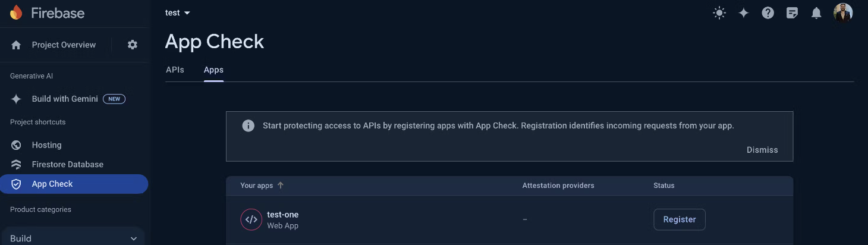Dismiss the App Check info banner
The width and height of the screenshot is (868, 245).
tap(762, 150)
